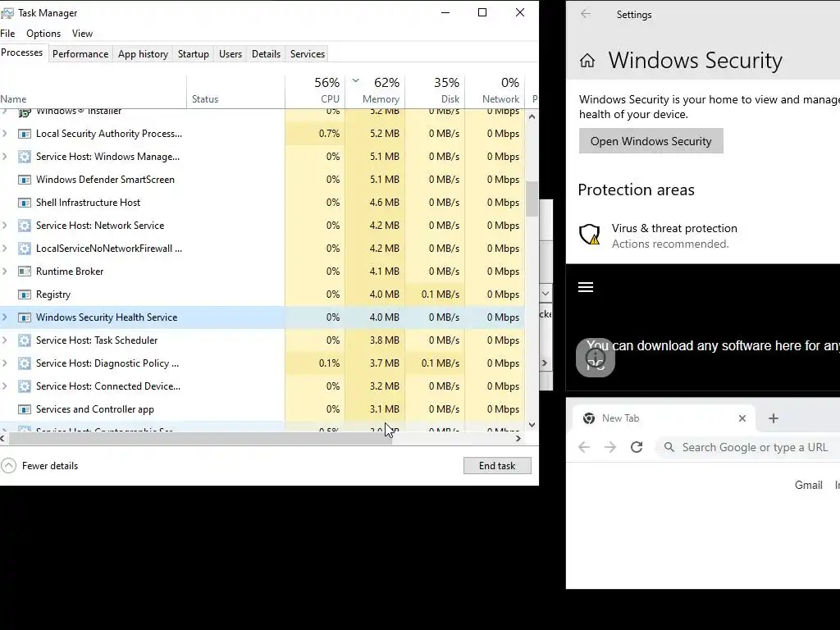This screenshot has height=630, width=840.
Task: Sort processes by the Disk column
Action: [x=435, y=91]
